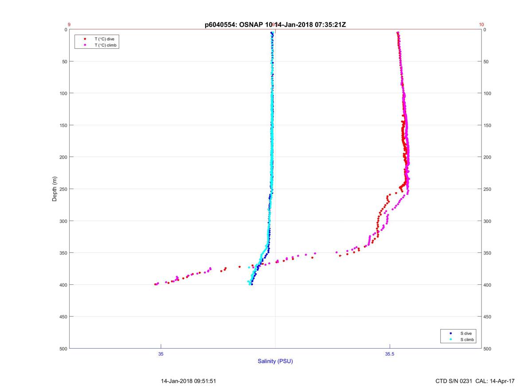
Task: Select the 'T (°C) climb' legend entry
Action: (x=106, y=45)
